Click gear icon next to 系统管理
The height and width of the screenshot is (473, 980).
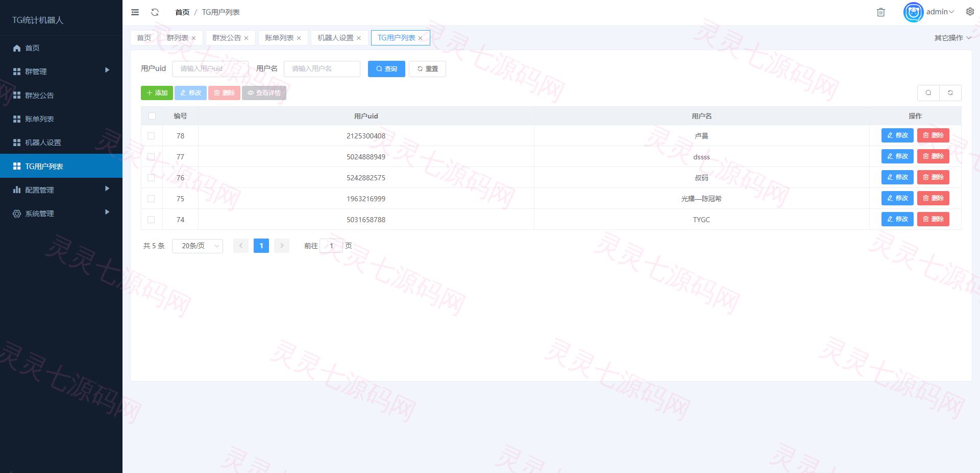[x=17, y=214]
